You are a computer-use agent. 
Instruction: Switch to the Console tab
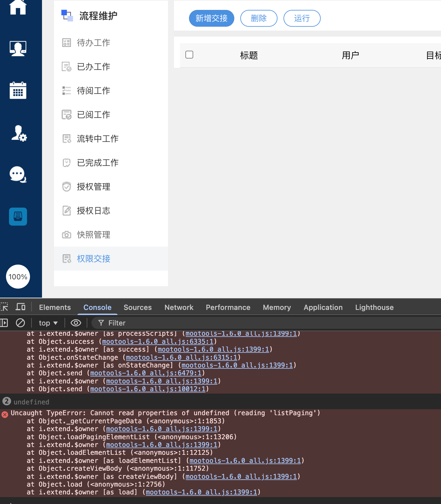tap(97, 307)
